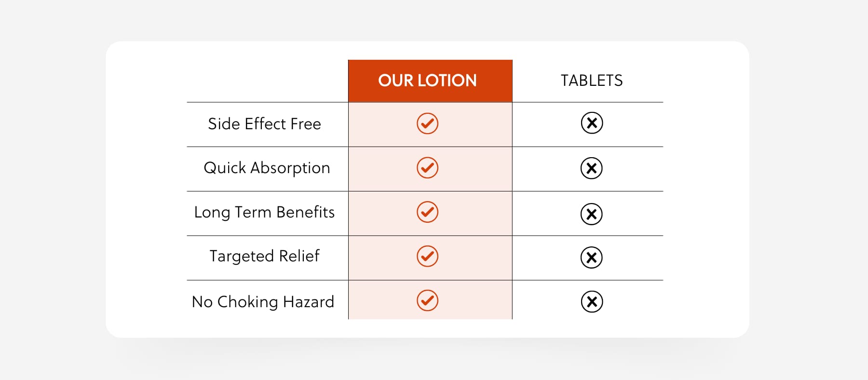
Task: Click the Long Term Benefits lotion checkmark
Action: click(x=427, y=212)
